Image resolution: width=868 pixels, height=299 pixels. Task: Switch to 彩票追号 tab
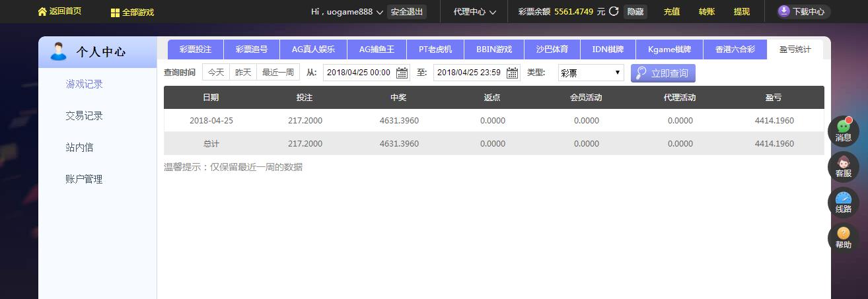(252, 50)
